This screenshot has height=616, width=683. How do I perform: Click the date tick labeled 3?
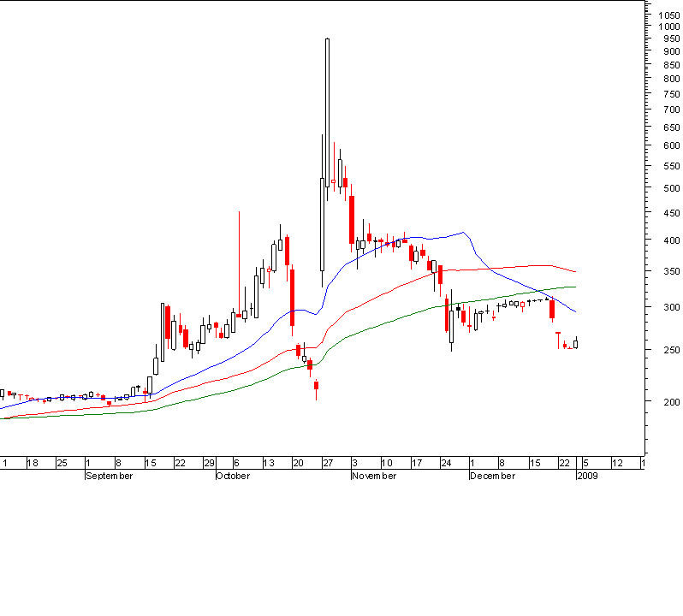tap(354, 463)
